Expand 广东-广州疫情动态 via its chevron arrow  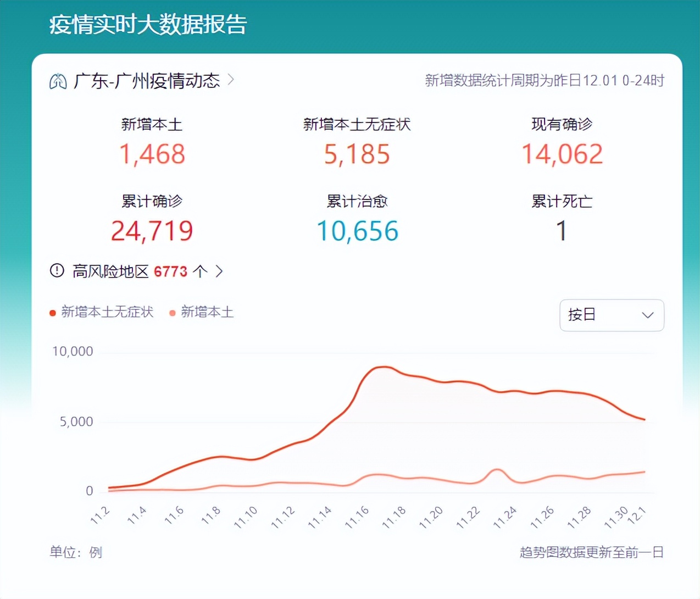pos(231,80)
